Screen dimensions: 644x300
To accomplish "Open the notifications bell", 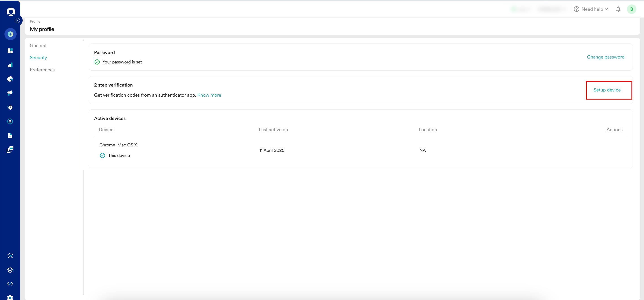I will coord(618,9).
